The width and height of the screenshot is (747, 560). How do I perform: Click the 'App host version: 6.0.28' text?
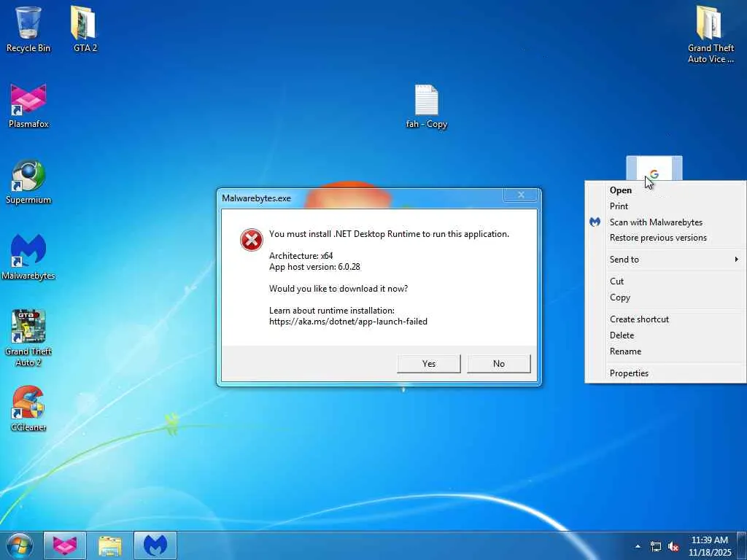coord(314,267)
